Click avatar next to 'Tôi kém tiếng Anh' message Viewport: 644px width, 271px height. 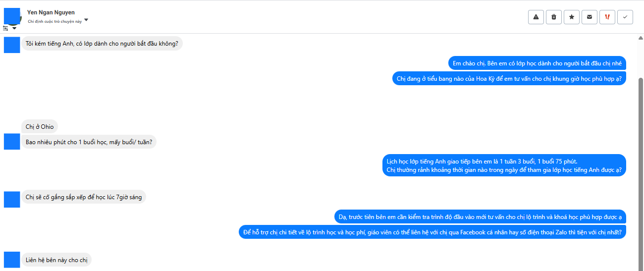tap(12, 45)
